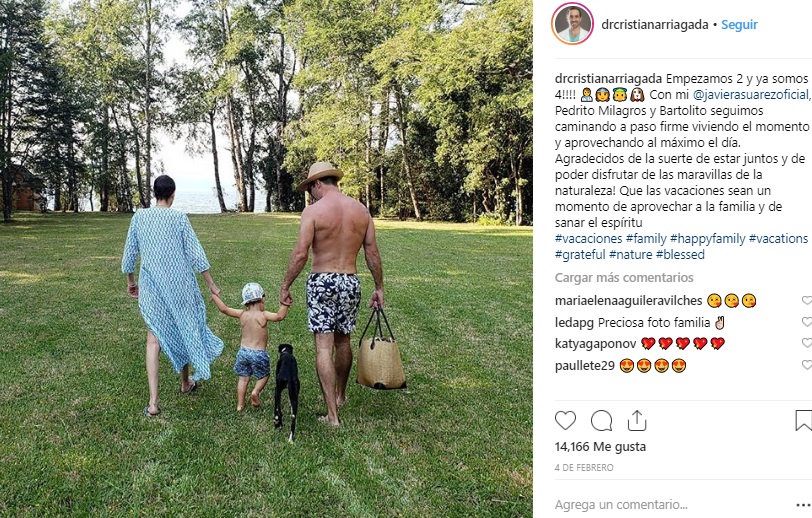Like the ledapg comment heart

tap(806, 322)
